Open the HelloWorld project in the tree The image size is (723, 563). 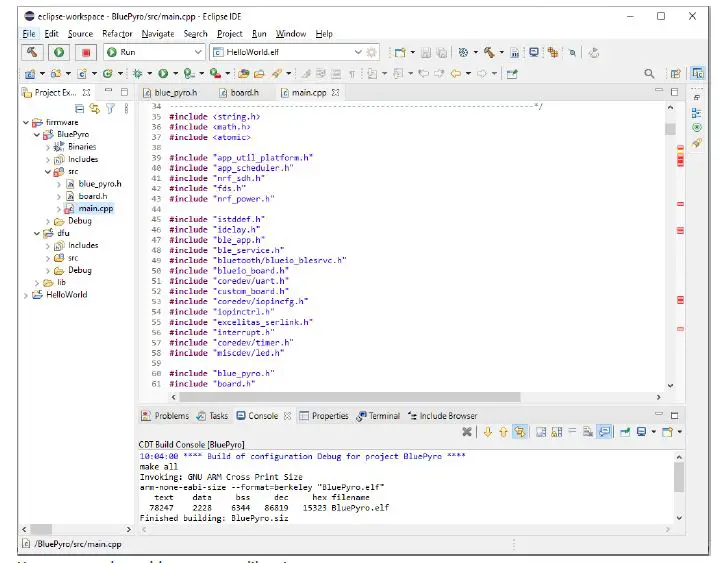(x=66, y=295)
